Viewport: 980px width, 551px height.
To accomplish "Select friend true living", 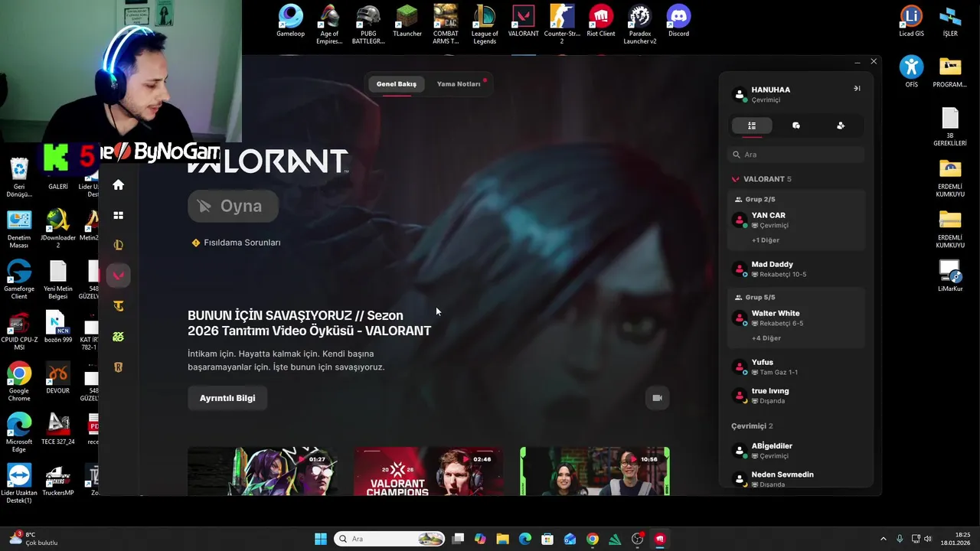I will (796, 396).
